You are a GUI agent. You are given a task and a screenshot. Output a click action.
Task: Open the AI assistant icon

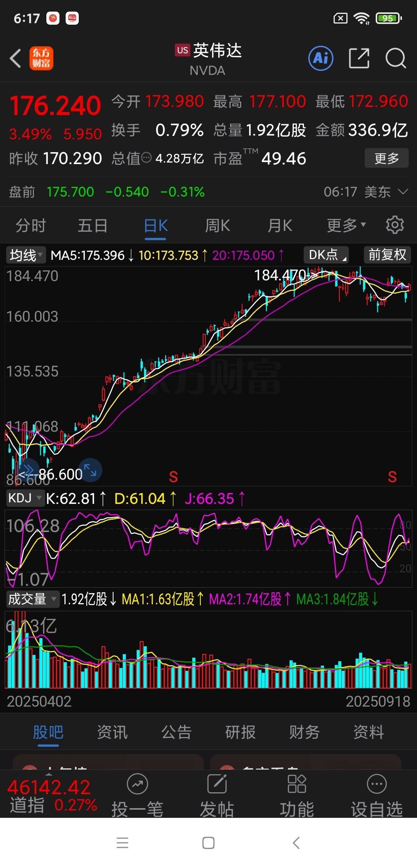[321, 59]
